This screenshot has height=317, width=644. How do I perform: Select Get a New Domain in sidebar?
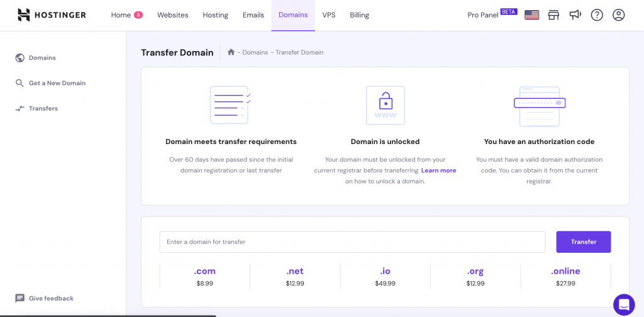point(57,83)
